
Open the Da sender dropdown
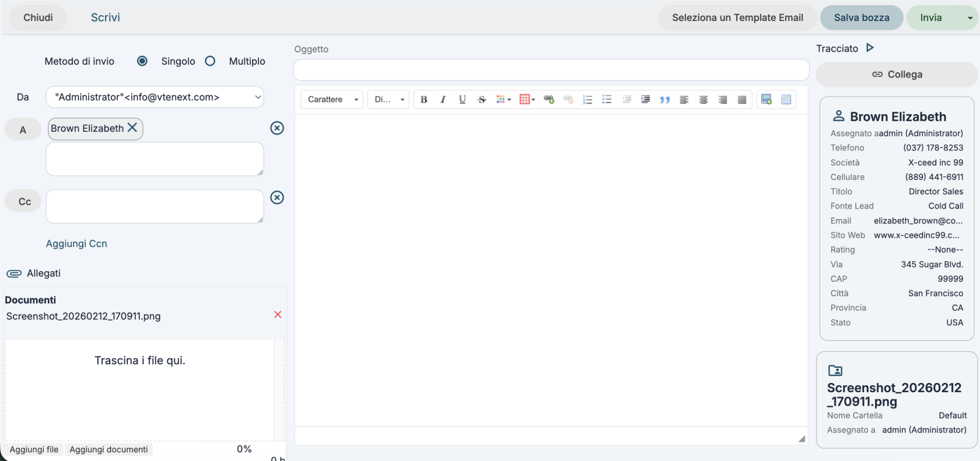155,97
